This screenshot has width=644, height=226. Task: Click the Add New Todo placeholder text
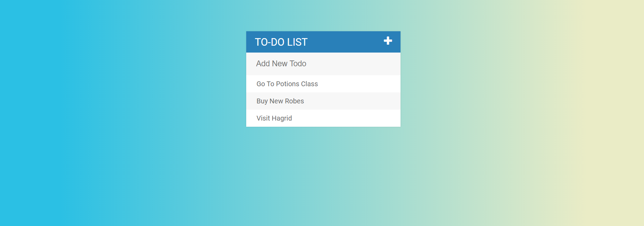(x=281, y=64)
